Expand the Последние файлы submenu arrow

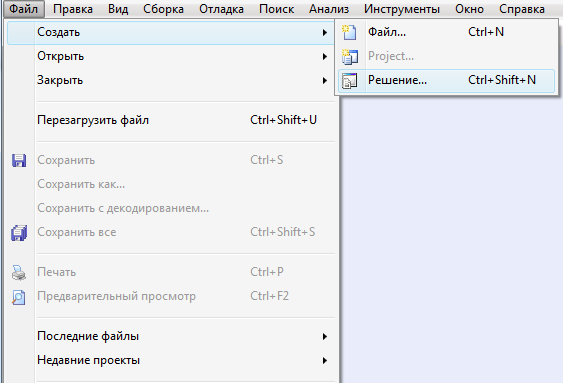tap(325, 337)
